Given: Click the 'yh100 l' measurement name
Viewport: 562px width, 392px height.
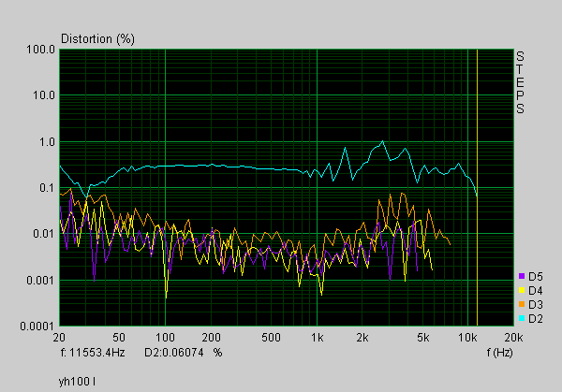Looking at the screenshot, I should pyautogui.click(x=77, y=382).
